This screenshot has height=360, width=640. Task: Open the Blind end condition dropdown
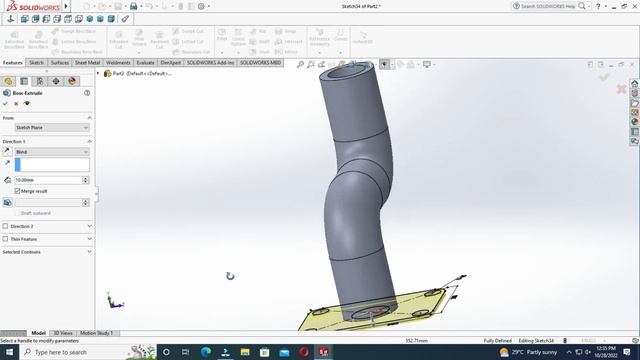pos(52,152)
